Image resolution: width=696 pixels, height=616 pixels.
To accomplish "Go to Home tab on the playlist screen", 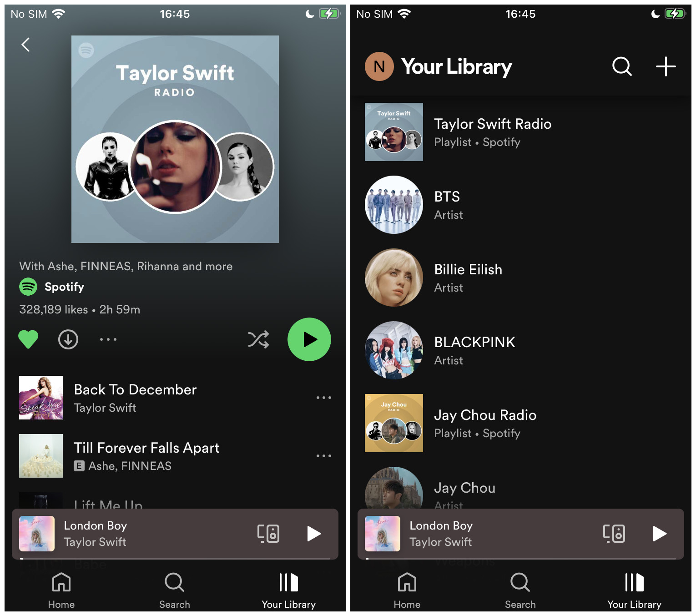I will (61, 591).
